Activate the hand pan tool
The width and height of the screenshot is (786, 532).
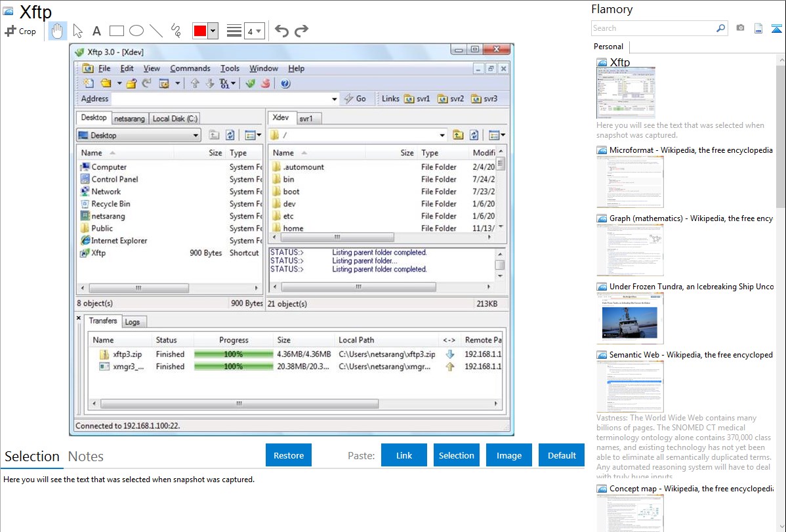[57, 31]
